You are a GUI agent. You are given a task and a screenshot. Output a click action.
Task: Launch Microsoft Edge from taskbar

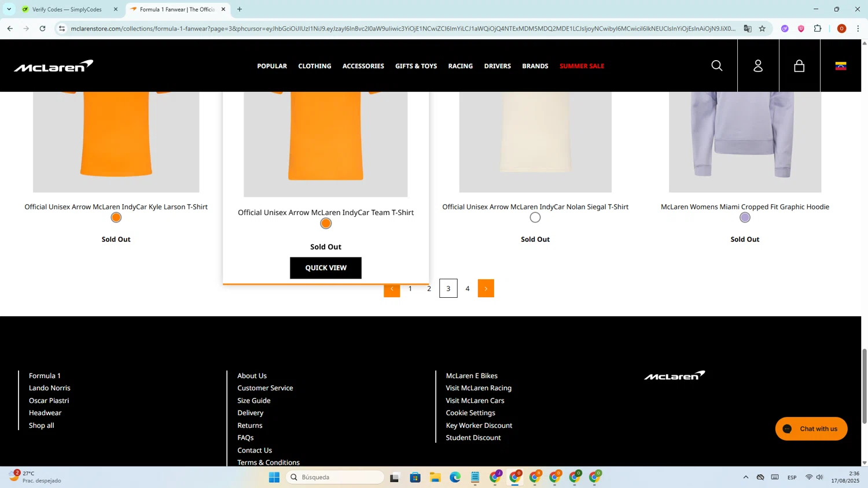(455, 477)
